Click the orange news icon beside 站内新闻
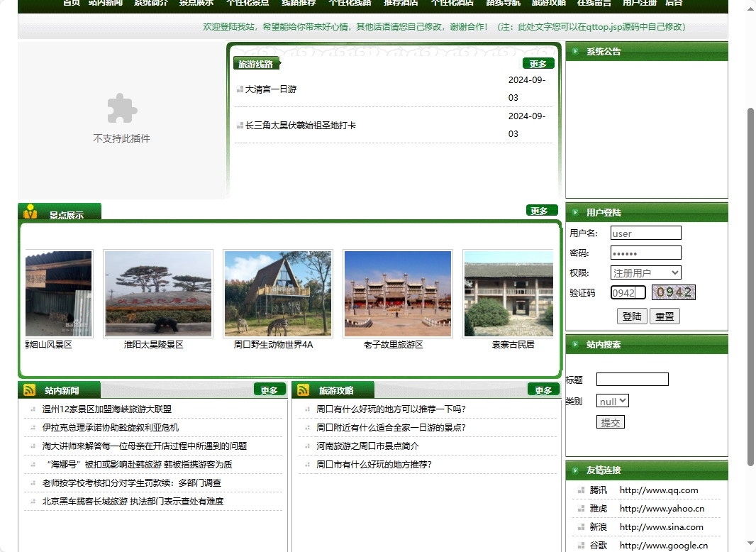Image resolution: width=756 pixels, height=552 pixels. 29,390
